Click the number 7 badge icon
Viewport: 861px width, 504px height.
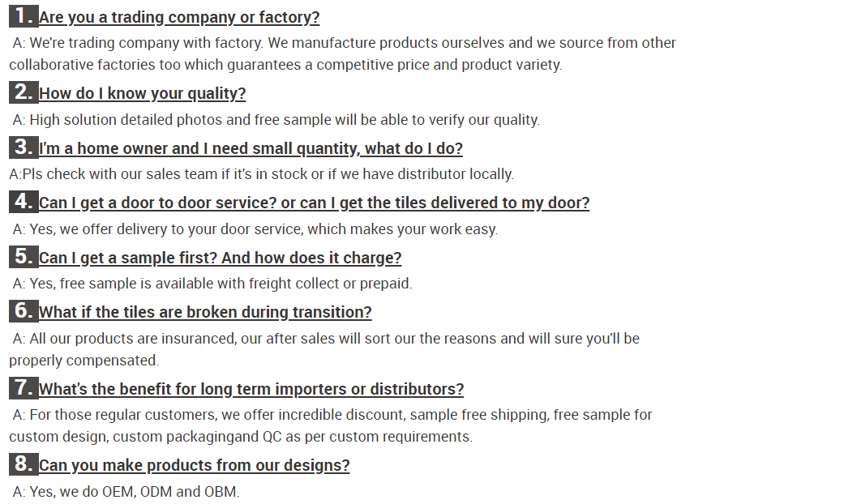point(24,387)
